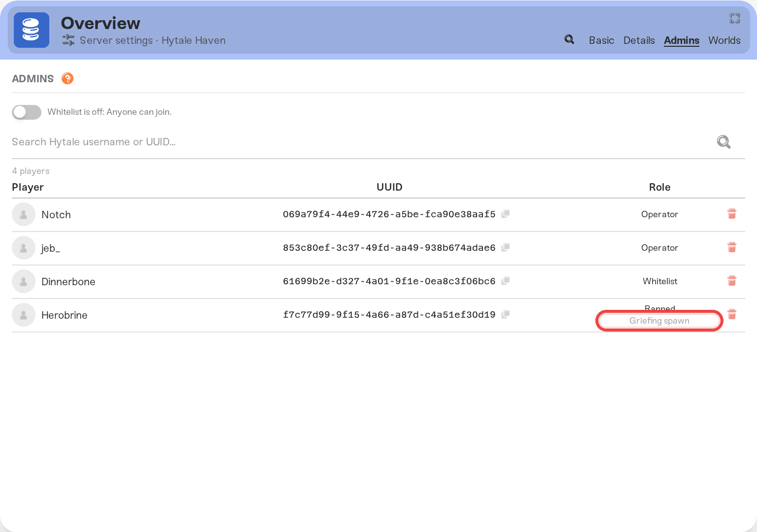Image resolution: width=757 pixels, height=532 pixels.
Task: Delete jeb_ from the admins list
Action: pos(732,247)
